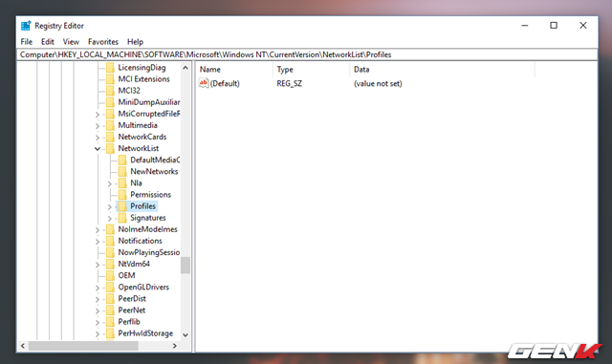Select the Profiles folder icon
This screenshot has width=612, height=364.
click(x=122, y=206)
